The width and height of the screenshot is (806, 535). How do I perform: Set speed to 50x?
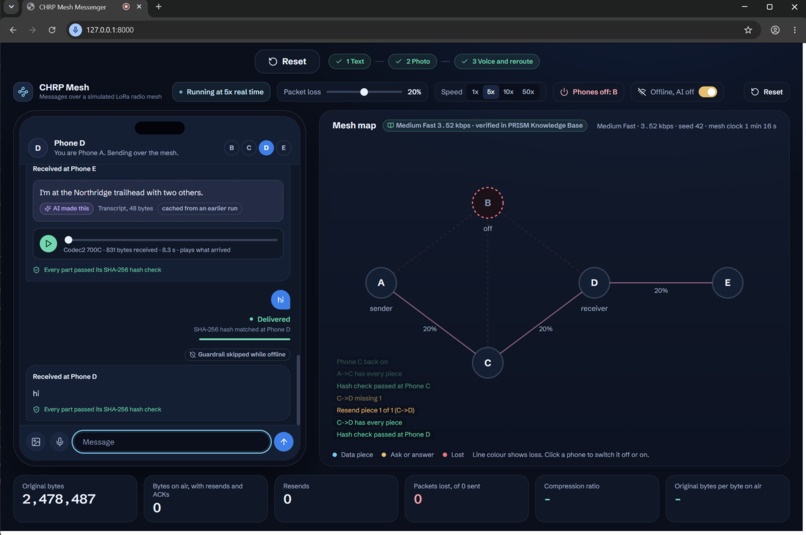528,92
